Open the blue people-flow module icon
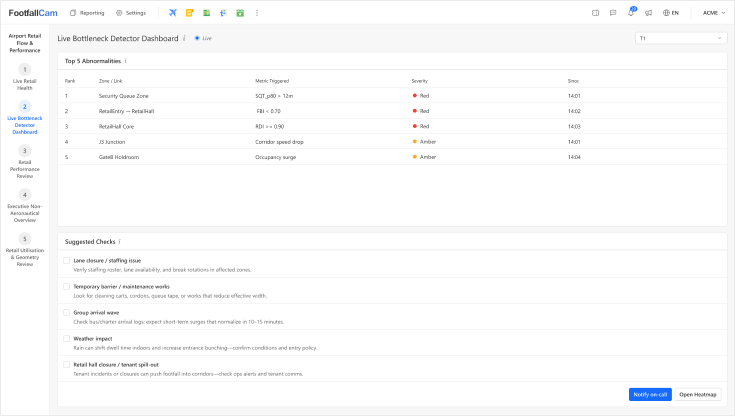The width and height of the screenshot is (735, 416). [x=223, y=13]
